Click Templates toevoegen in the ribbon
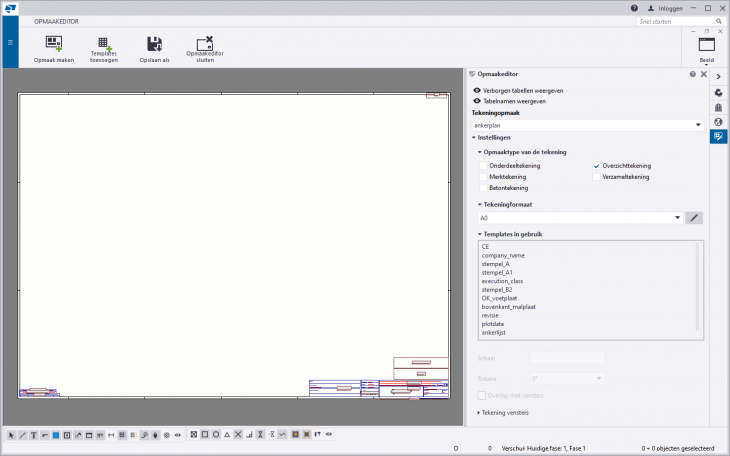 tap(103, 43)
